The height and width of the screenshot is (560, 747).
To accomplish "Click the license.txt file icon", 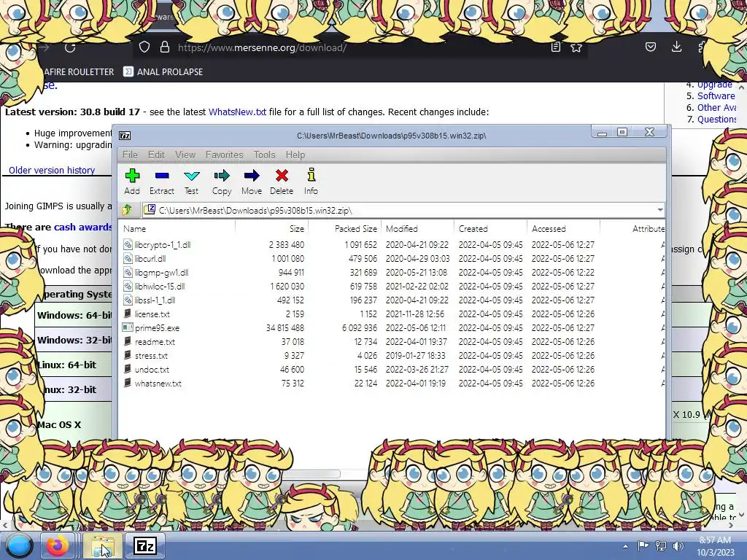I will [x=127, y=314].
